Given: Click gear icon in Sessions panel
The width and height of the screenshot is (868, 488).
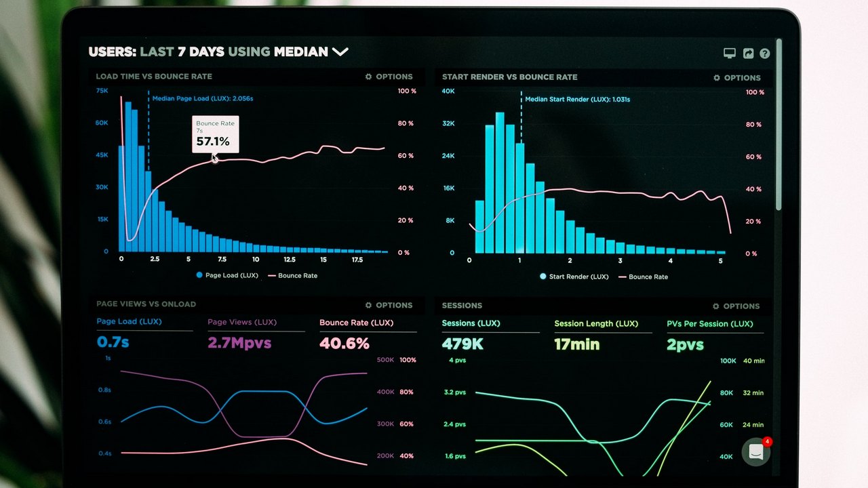Looking at the screenshot, I should pos(716,306).
